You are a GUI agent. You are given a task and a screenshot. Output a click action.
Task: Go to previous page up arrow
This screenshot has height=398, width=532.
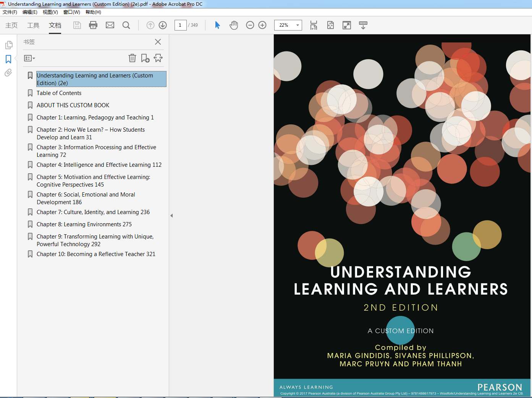150,25
